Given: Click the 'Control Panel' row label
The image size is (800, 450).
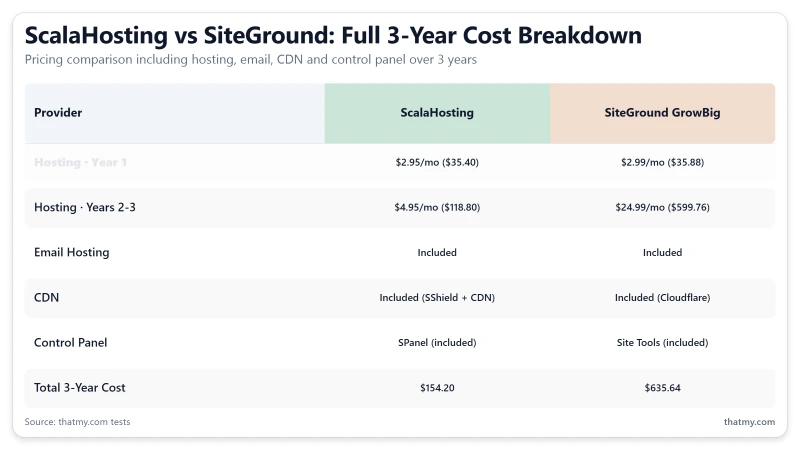Looking at the screenshot, I should pos(70,342).
